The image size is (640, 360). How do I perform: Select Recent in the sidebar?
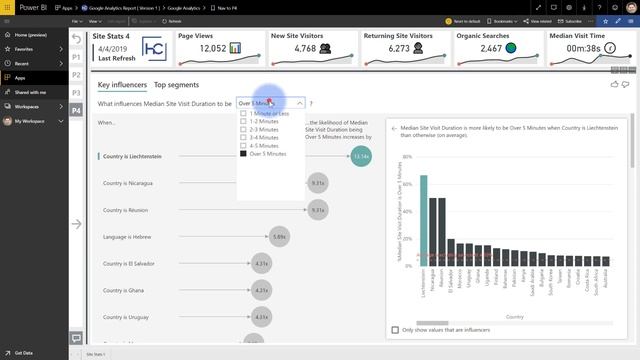22,64
